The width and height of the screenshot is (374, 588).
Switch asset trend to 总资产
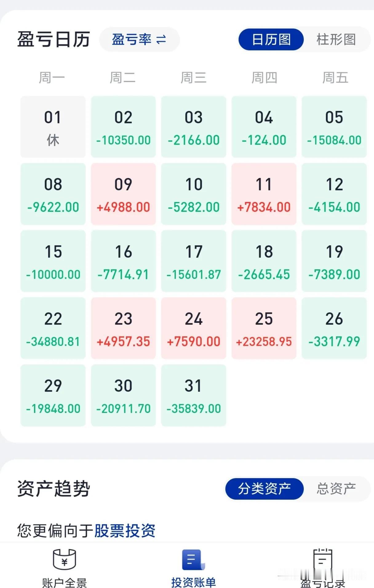[336, 488]
